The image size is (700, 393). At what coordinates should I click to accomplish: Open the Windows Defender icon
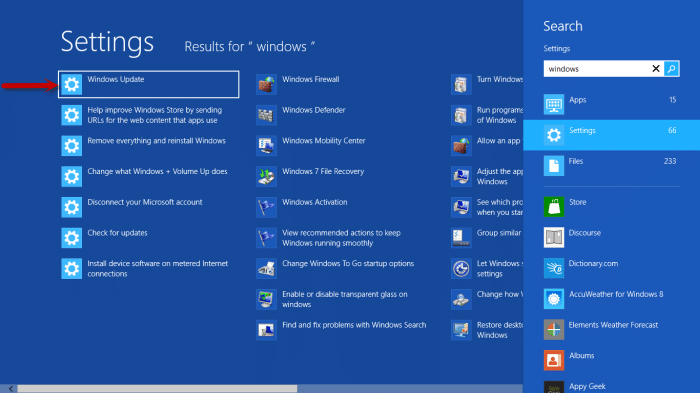[266, 115]
